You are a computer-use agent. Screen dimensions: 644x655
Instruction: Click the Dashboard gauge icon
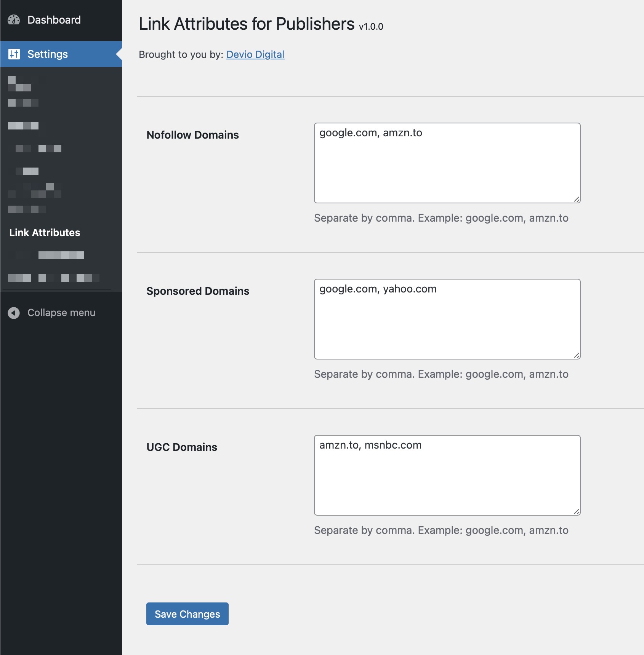click(14, 20)
